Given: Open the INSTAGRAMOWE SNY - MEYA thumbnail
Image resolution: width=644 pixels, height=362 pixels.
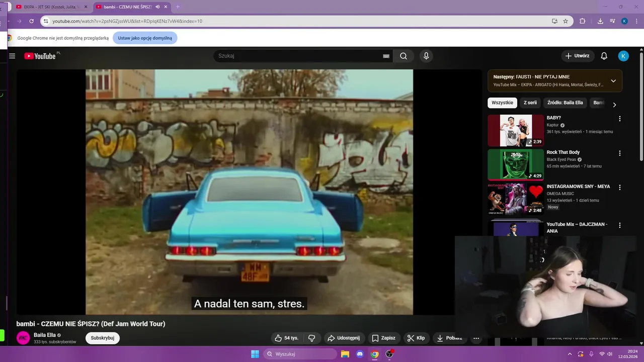Looking at the screenshot, I should tap(516, 199).
